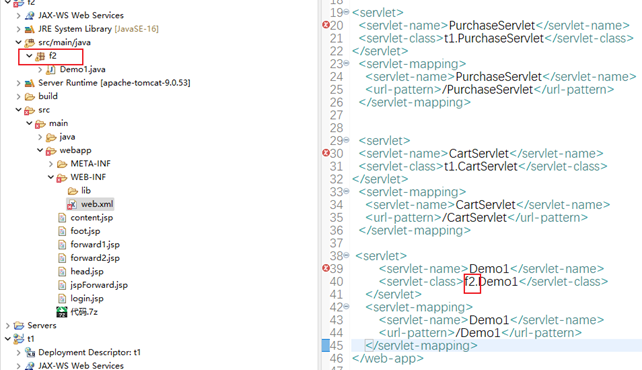This screenshot has width=642, height=370.
Task: Expand the build folder node
Action: point(18,97)
